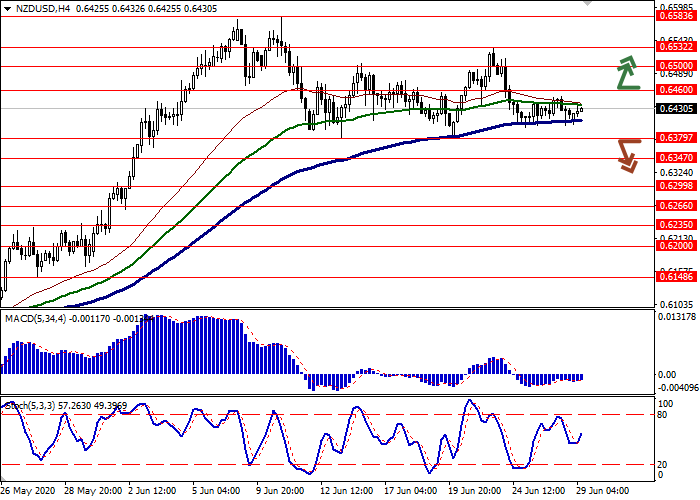Click the 9 Jun 20:00 time axis label

(x=278, y=491)
